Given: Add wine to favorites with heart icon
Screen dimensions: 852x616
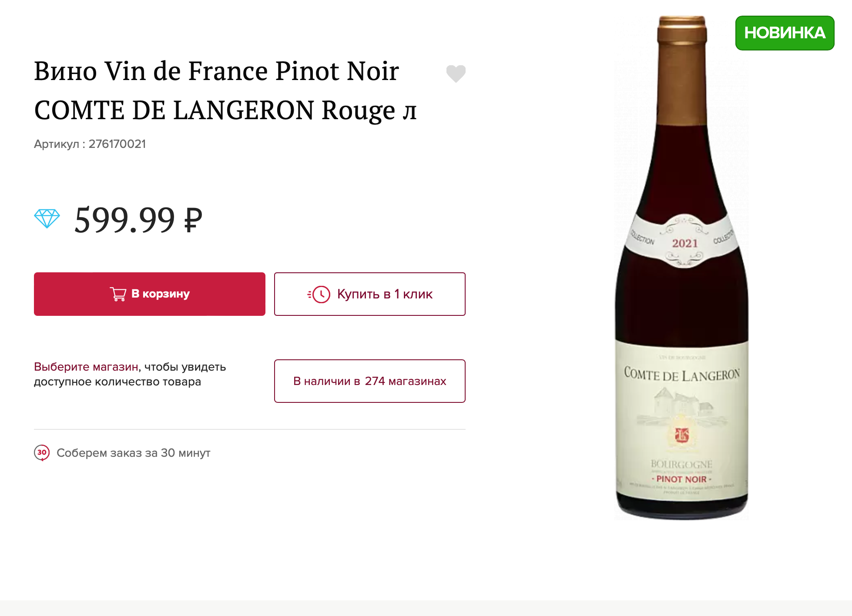Looking at the screenshot, I should point(456,74).
